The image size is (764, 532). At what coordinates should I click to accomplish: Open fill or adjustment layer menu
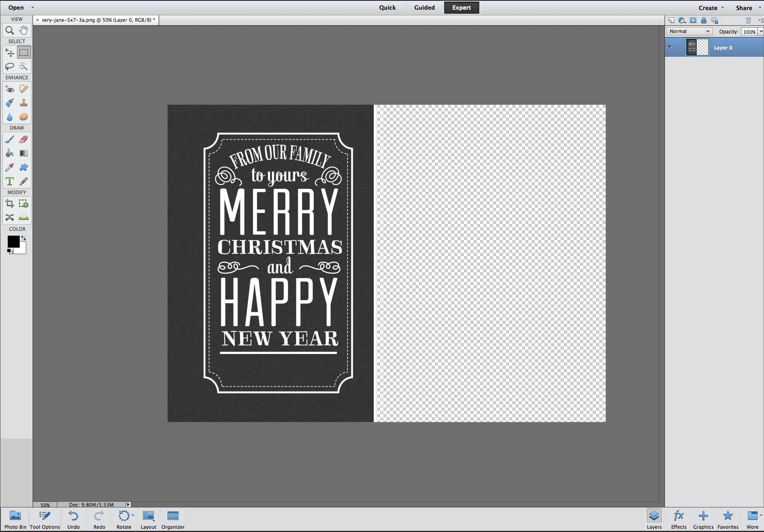(682, 20)
